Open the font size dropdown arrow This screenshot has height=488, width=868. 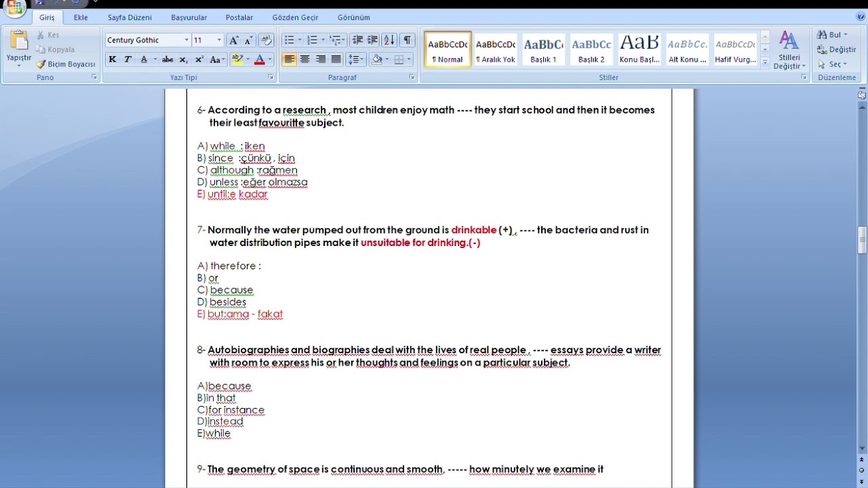[219, 41]
